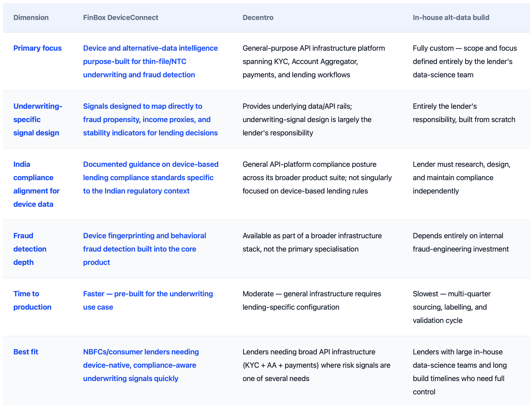The height and width of the screenshot is (406, 532).
Task: Click the Fraud detection depth label
Action: coord(30,249)
